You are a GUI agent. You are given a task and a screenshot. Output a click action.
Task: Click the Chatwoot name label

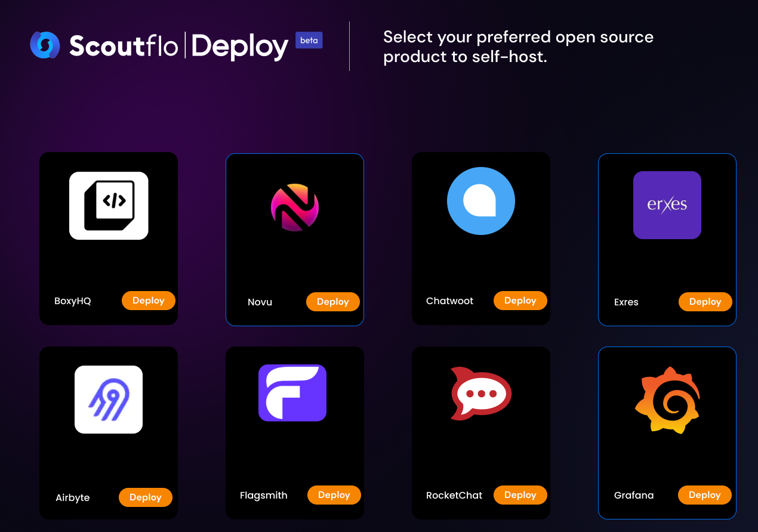449,301
